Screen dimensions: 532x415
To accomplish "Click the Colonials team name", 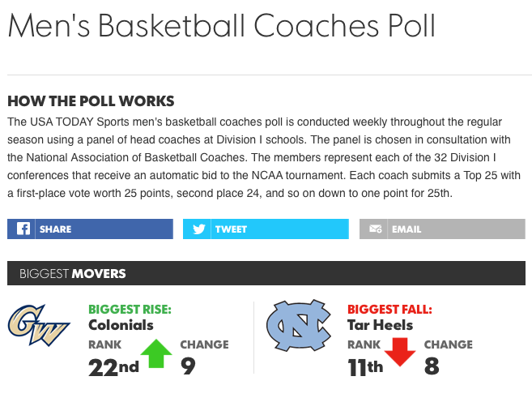I will (x=121, y=325).
